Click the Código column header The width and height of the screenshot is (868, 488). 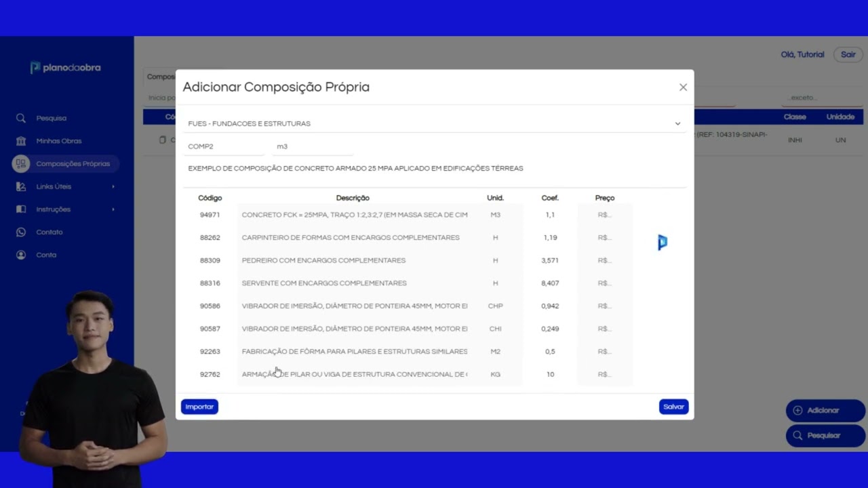click(210, 198)
